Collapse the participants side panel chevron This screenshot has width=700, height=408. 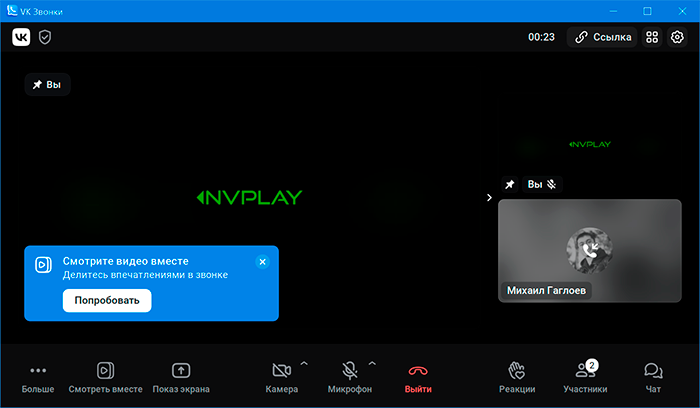pyautogui.click(x=489, y=197)
